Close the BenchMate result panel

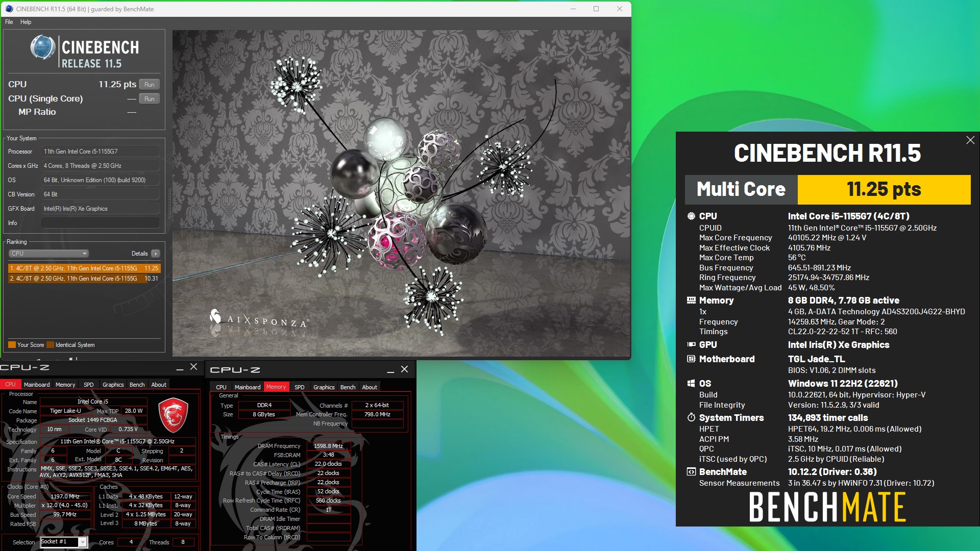(970, 140)
